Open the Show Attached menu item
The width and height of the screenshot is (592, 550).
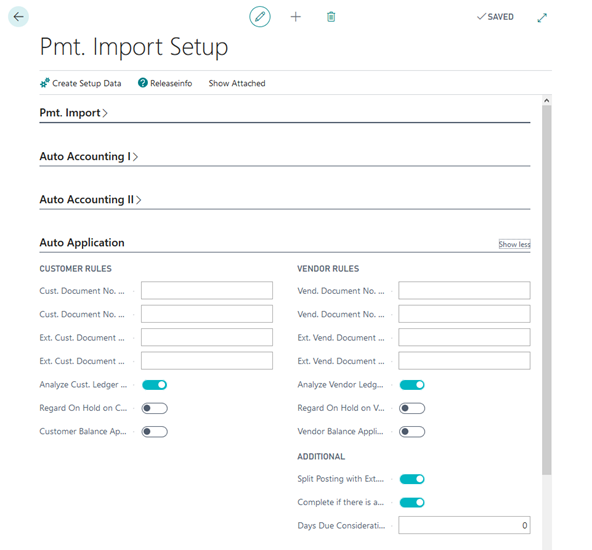pyautogui.click(x=237, y=83)
